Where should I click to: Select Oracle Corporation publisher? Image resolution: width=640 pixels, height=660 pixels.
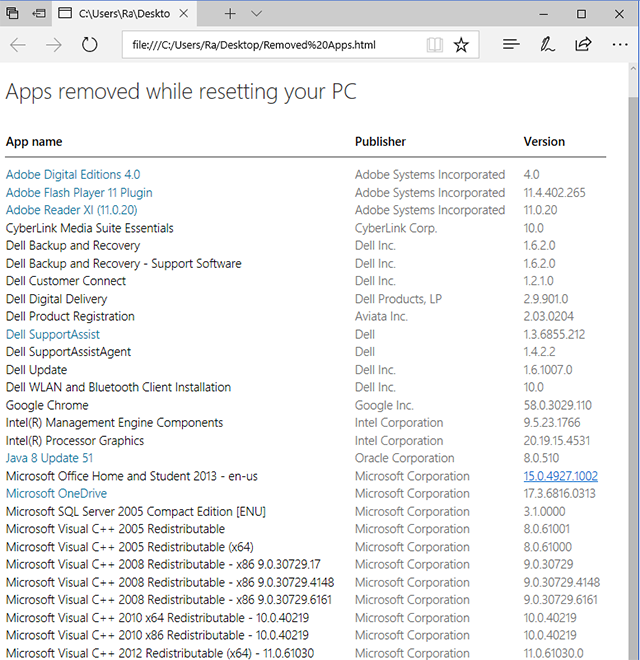pos(405,458)
